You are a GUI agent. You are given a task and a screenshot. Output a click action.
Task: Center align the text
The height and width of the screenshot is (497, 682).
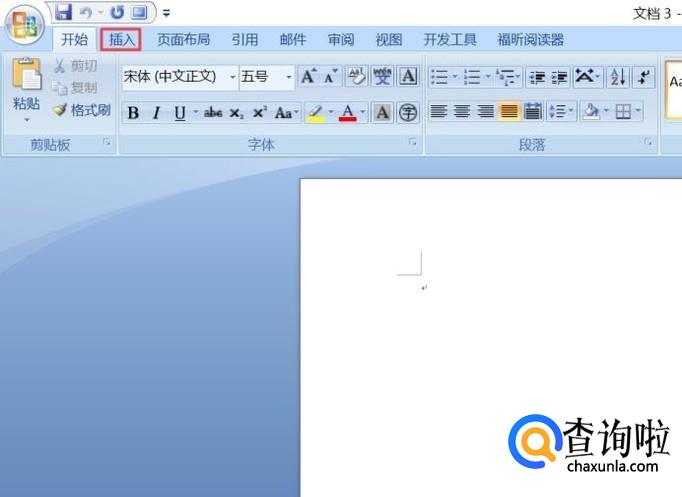[462, 112]
